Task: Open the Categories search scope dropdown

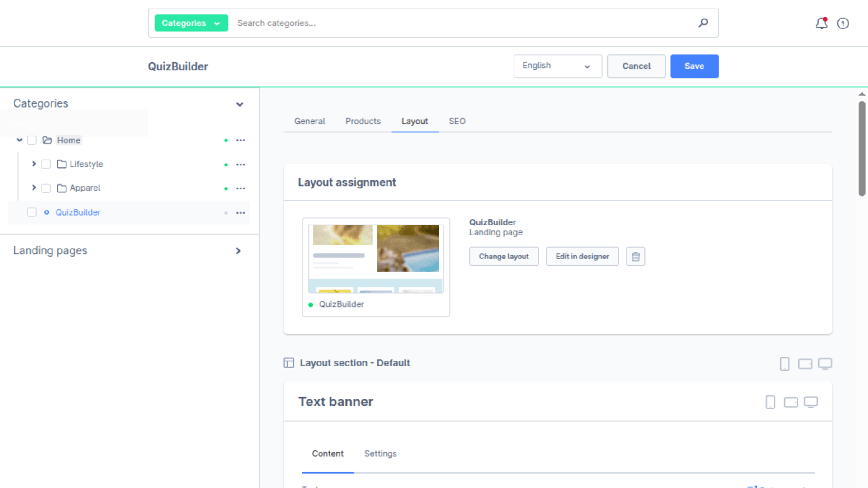Action: pyautogui.click(x=191, y=23)
